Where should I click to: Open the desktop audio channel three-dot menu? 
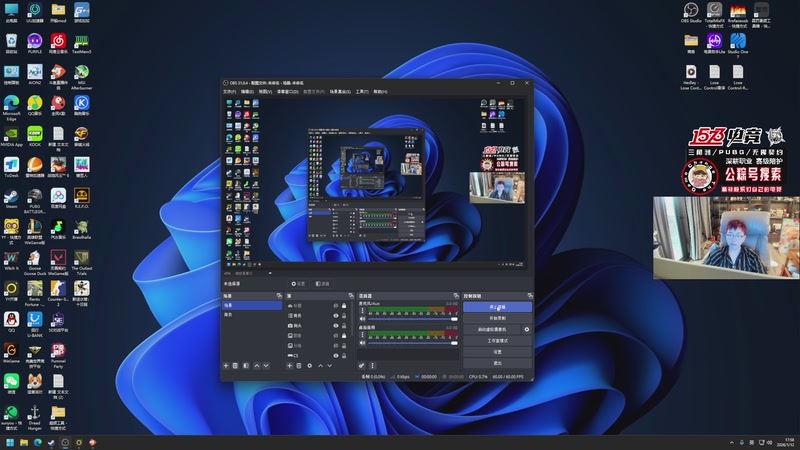(363, 335)
